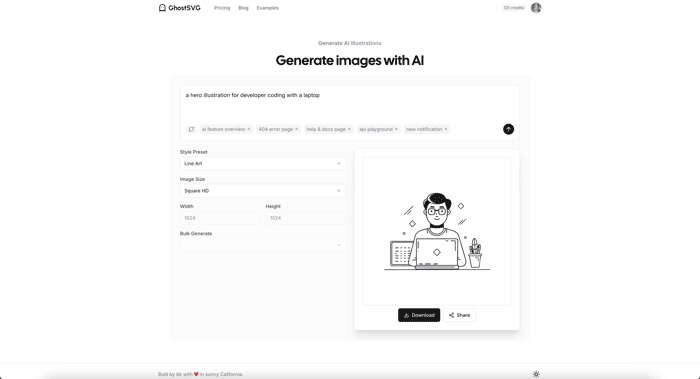Download the generated illustration
Viewport: 700px width, 379px height.
click(419, 315)
